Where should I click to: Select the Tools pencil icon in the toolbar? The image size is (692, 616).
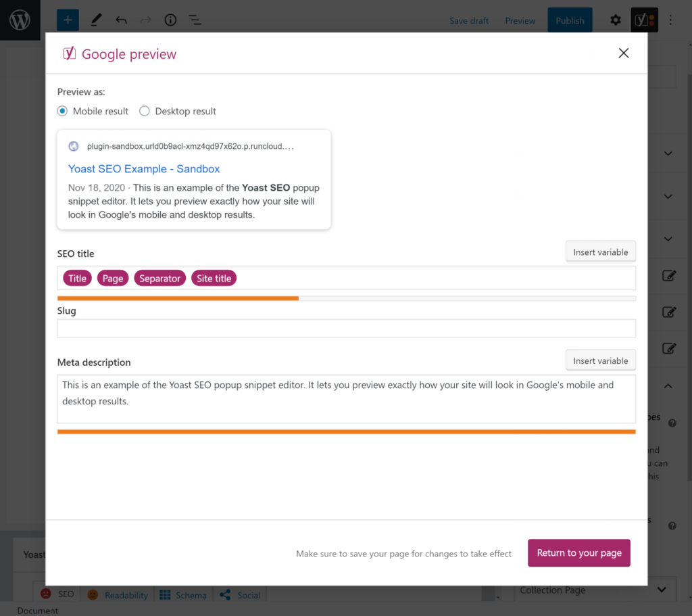(x=95, y=20)
